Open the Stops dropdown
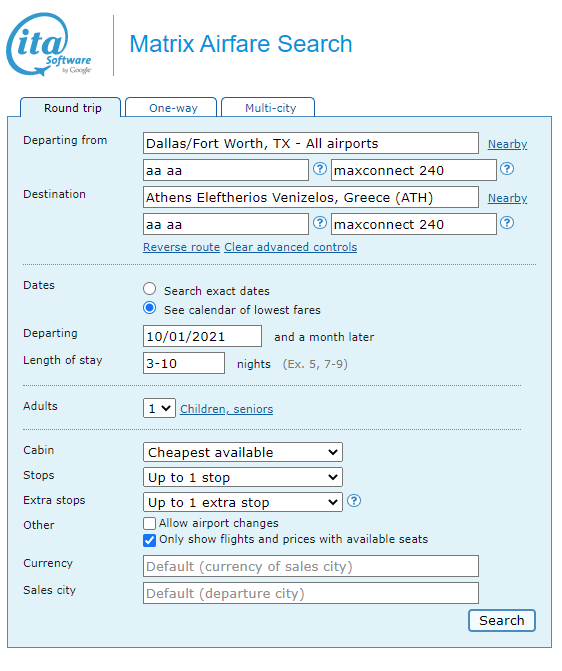562x671 pixels. click(243, 477)
